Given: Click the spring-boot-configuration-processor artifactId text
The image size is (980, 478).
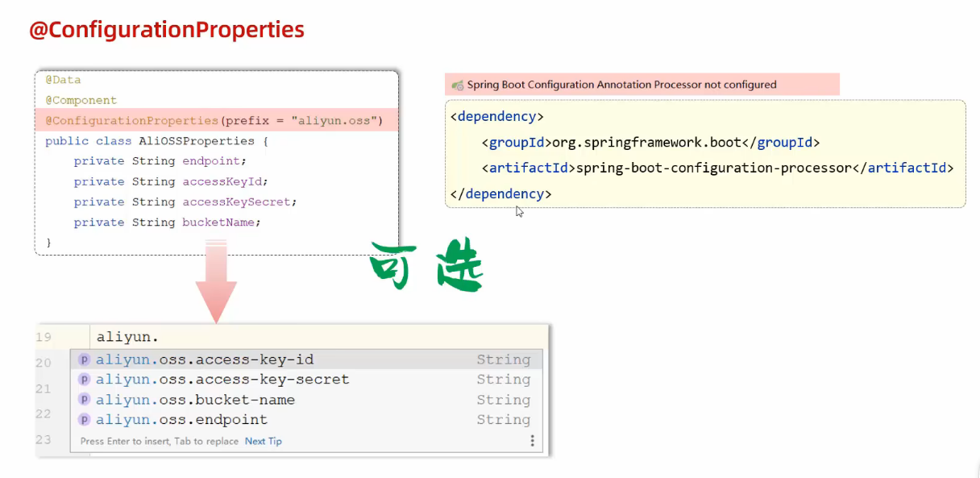Looking at the screenshot, I should [713, 168].
